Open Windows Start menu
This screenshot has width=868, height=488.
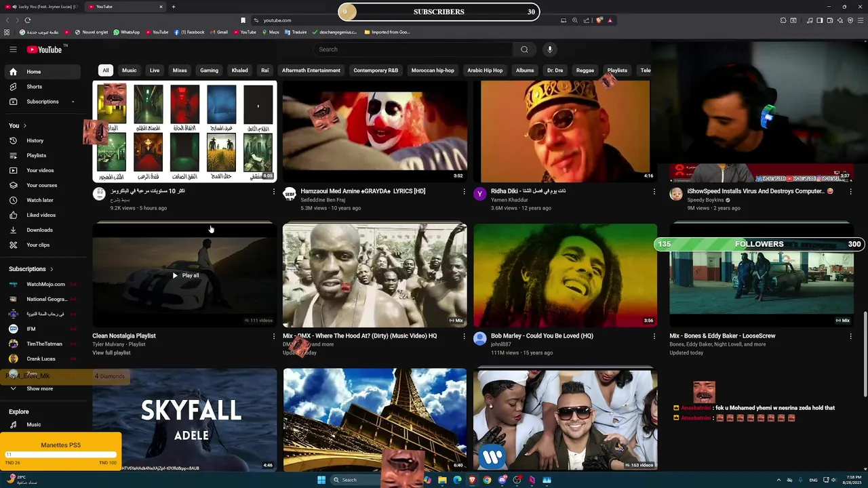pyautogui.click(x=321, y=481)
